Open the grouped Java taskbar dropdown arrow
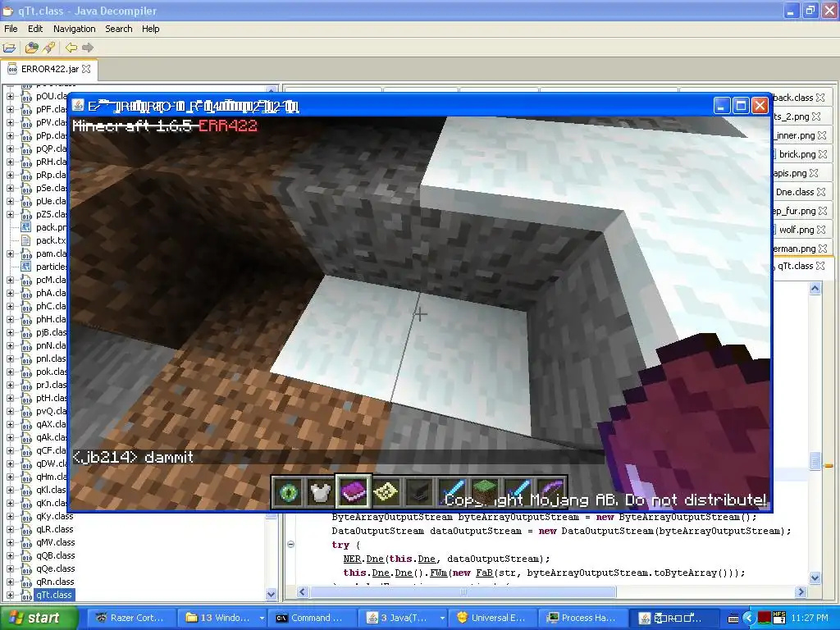The width and height of the screenshot is (840, 630). [x=442, y=618]
